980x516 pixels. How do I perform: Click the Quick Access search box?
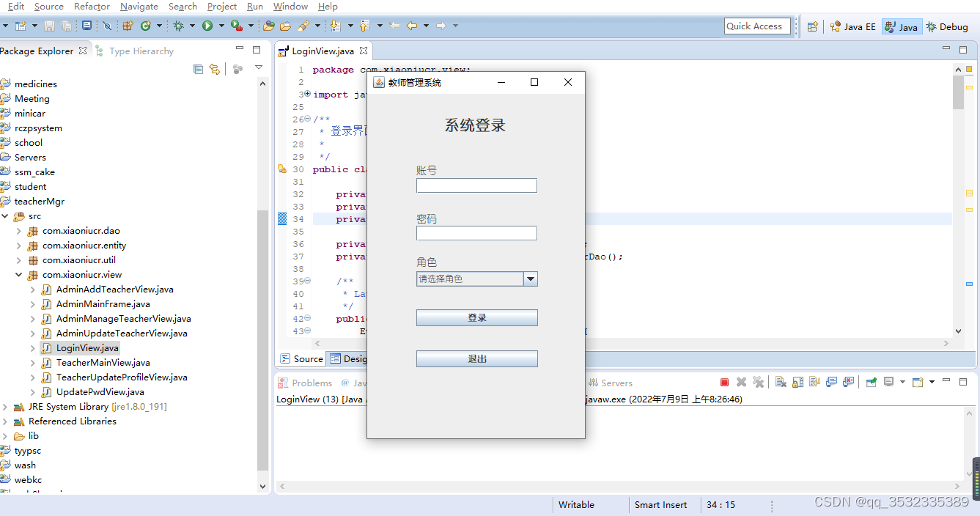coord(758,26)
